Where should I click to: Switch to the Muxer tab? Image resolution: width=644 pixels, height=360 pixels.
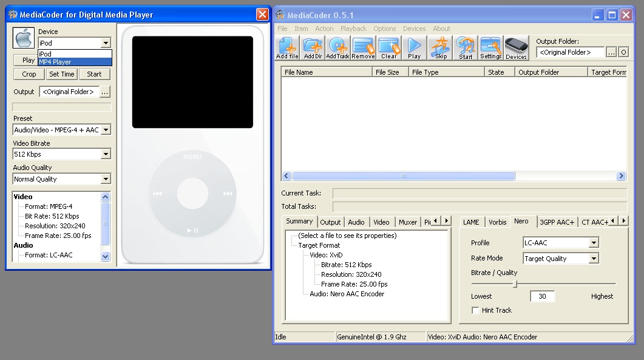point(407,222)
